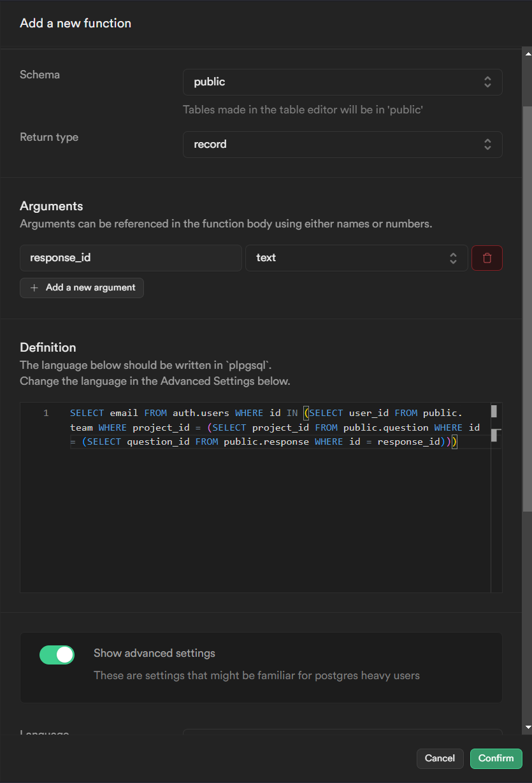Open the Schema dropdown showing public
The height and width of the screenshot is (783, 532).
(x=342, y=82)
